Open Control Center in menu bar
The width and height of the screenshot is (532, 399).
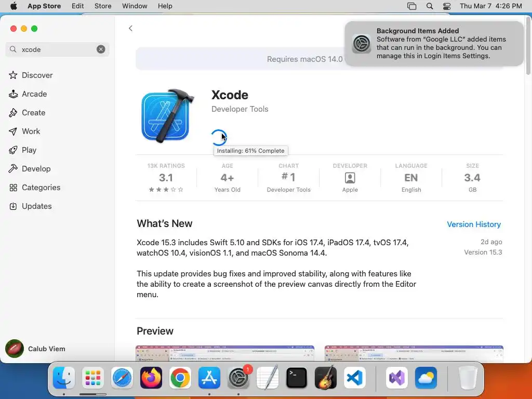click(x=447, y=6)
